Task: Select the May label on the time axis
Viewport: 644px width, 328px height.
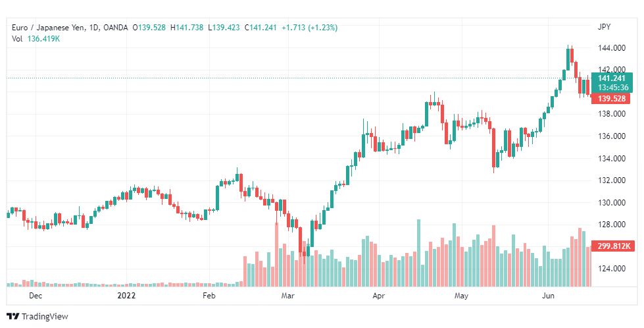Action: pyautogui.click(x=461, y=296)
